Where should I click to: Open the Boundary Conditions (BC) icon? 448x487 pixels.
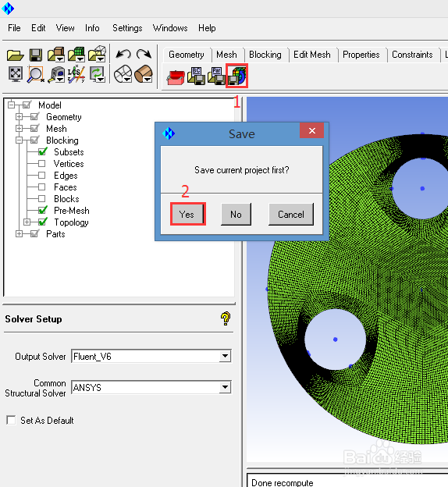click(196, 76)
